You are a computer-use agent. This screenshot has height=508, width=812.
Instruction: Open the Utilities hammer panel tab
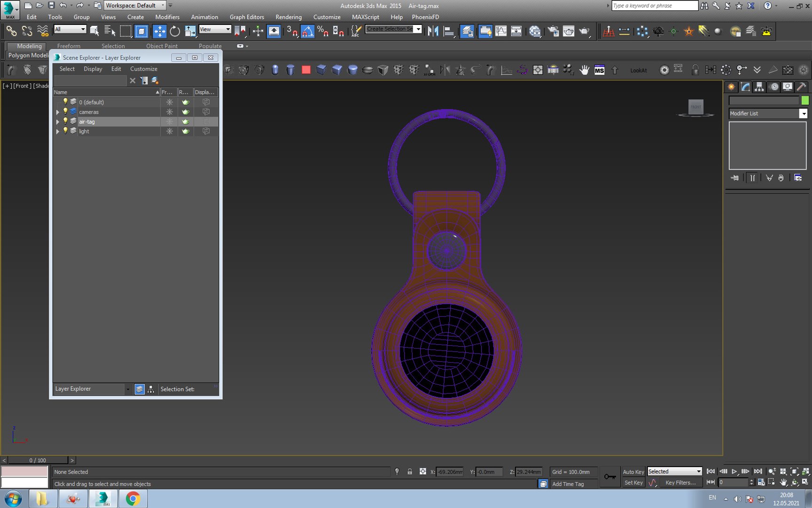point(802,87)
